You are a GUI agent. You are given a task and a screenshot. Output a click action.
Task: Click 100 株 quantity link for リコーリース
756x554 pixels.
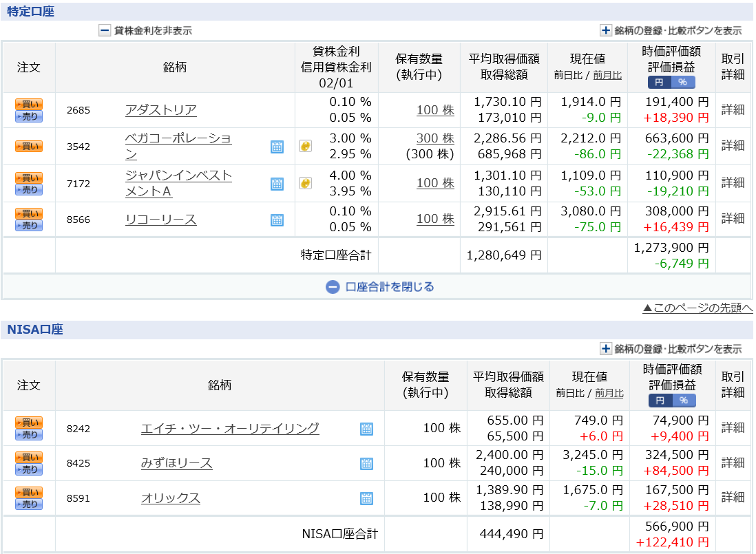pyautogui.click(x=435, y=219)
